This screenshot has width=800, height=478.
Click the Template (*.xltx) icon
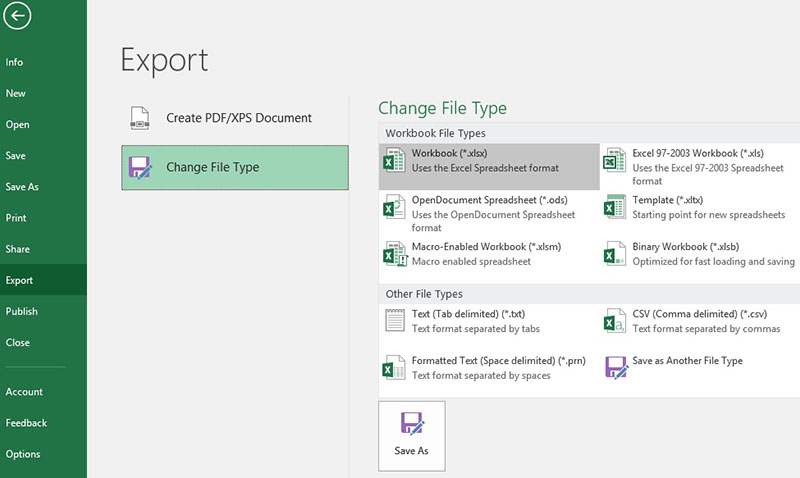tap(614, 207)
